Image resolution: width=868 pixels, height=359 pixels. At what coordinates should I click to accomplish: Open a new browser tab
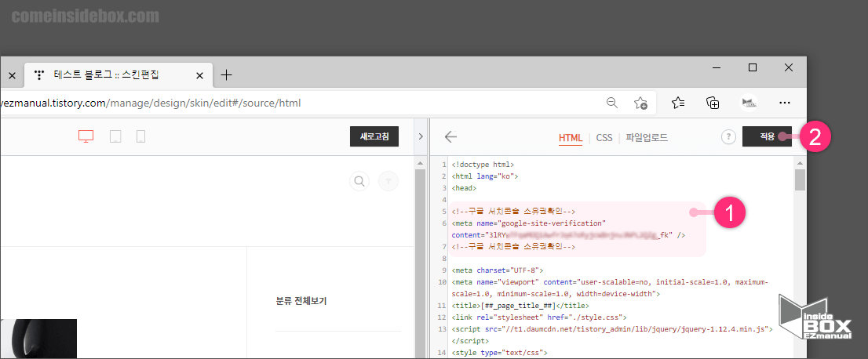[x=226, y=75]
